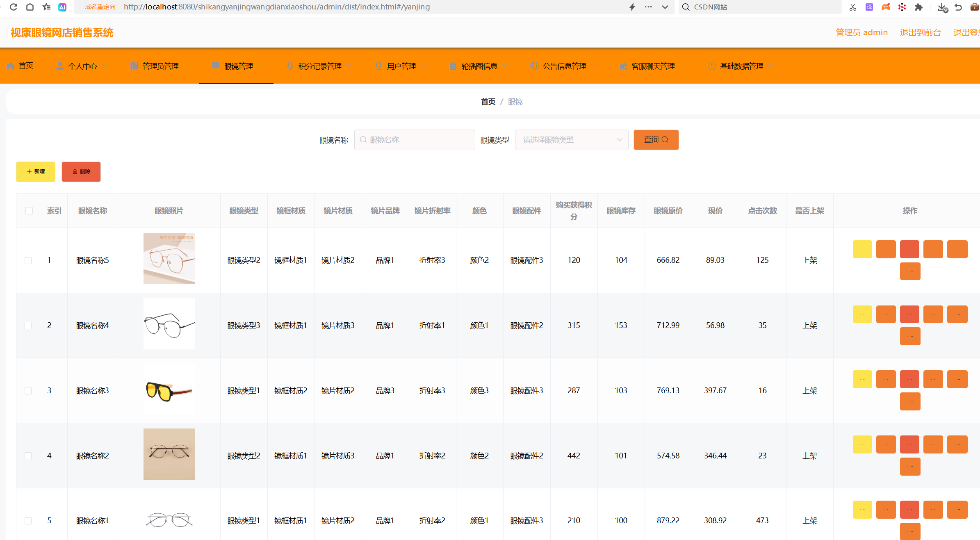The image size is (980, 540).
Task: Expand the 个人中心 menu
Action: 82,66
